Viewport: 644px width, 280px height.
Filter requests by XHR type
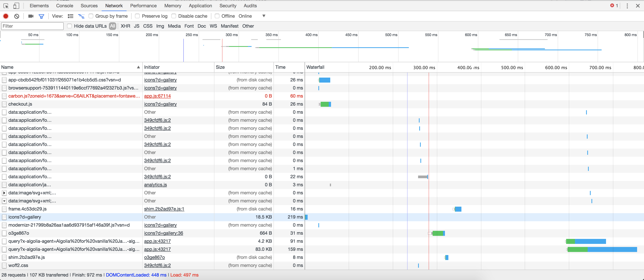coord(125,26)
